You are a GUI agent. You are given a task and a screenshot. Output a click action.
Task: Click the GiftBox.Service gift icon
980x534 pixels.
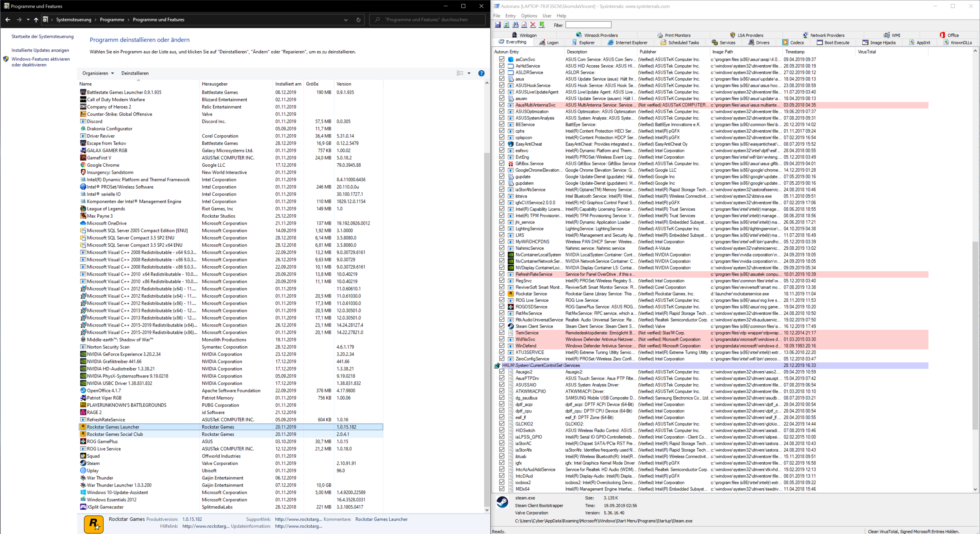coord(511,164)
